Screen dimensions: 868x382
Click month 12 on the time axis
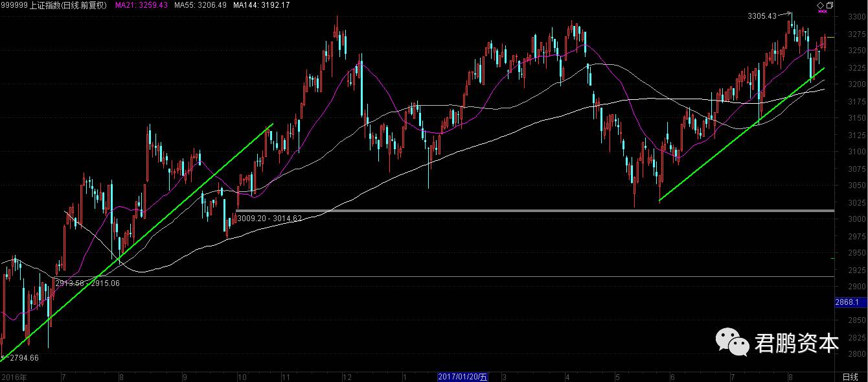click(347, 376)
